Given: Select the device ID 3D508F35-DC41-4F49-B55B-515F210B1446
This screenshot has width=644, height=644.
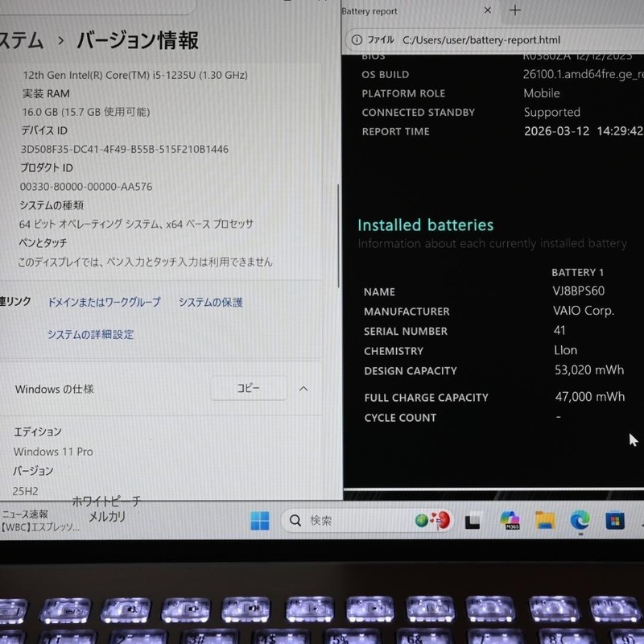Looking at the screenshot, I should (125, 149).
